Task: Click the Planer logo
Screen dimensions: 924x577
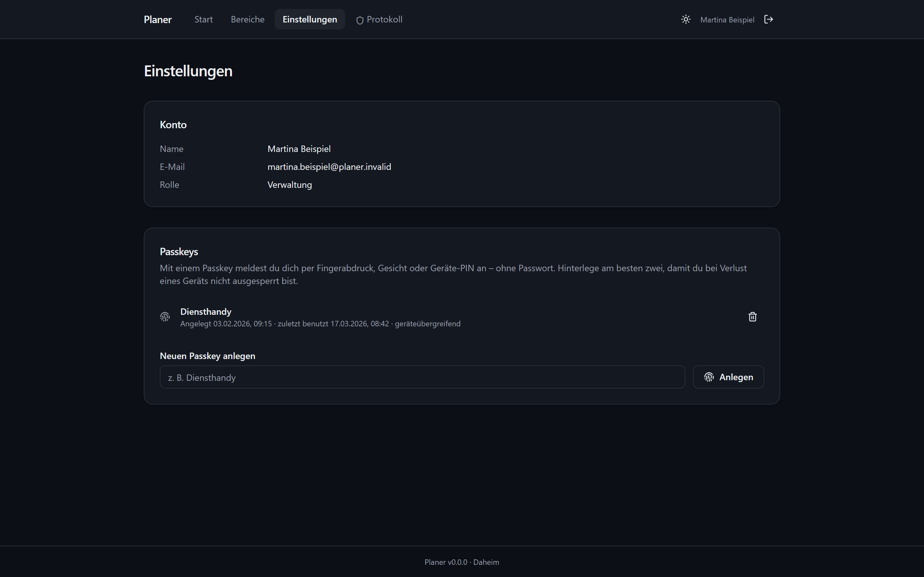Action: click(158, 20)
